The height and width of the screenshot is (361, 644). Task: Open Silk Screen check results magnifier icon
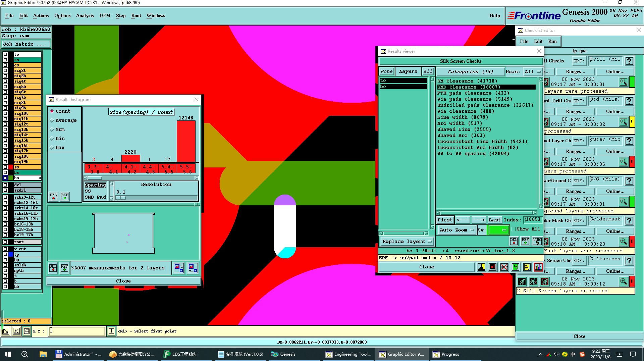(623, 281)
